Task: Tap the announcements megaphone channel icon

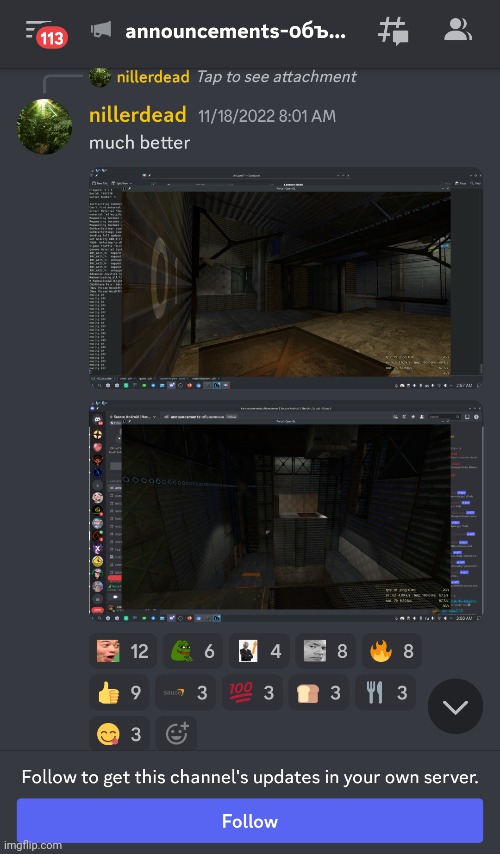Action: pos(101,30)
